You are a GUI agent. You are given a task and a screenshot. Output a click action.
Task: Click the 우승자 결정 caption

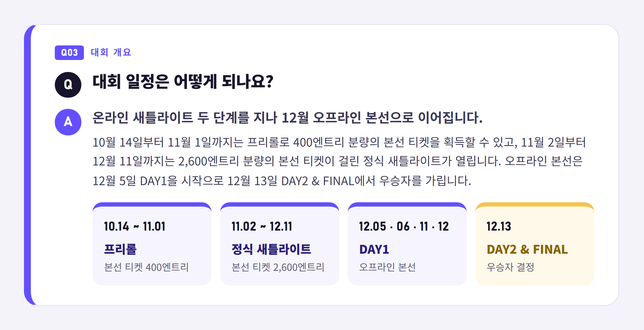(x=510, y=267)
